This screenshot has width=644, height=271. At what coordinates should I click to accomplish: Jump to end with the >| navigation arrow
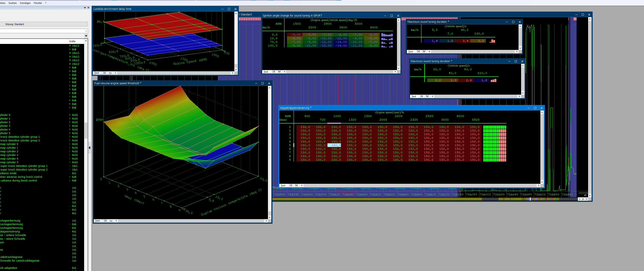(x=586, y=199)
